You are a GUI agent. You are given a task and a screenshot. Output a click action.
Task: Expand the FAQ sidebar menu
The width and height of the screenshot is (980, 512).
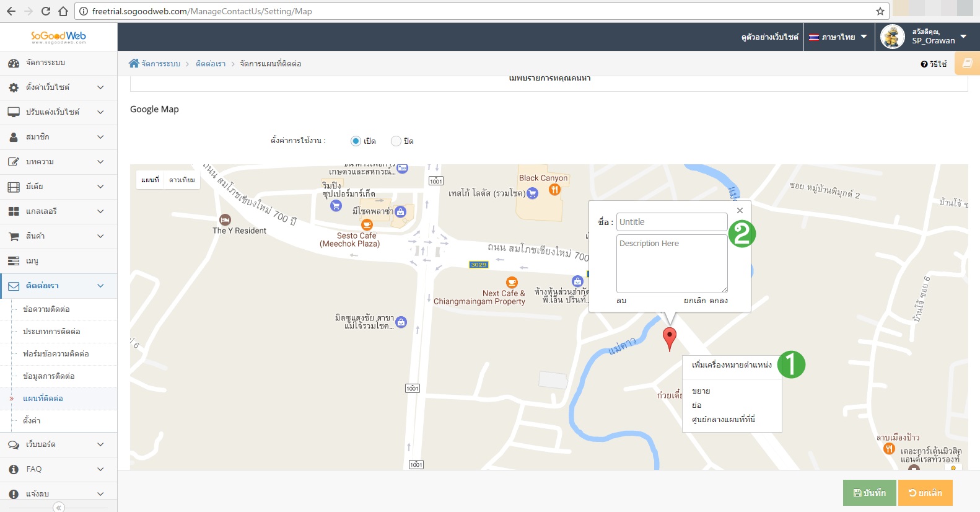[x=58, y=469]
